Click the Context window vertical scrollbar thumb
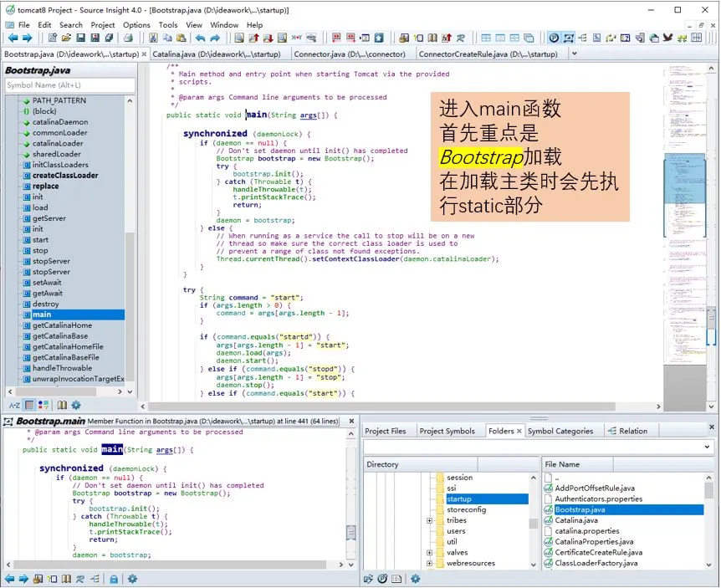This screenshot has width=721, height=588. point(350,533)
